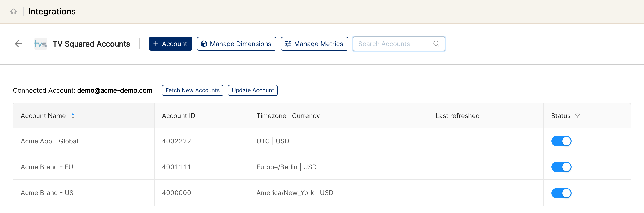Click the Integrations breadcrumb title

[52, 12]
